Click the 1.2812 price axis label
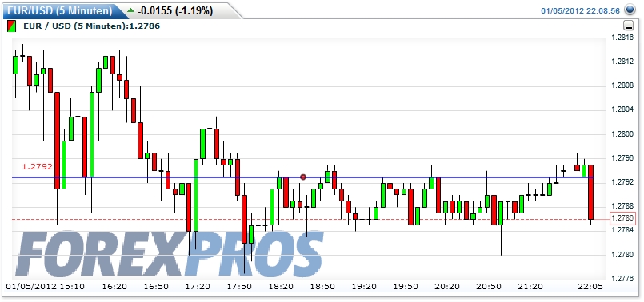This screenshot has height=302, width=644. coord(622,62)
